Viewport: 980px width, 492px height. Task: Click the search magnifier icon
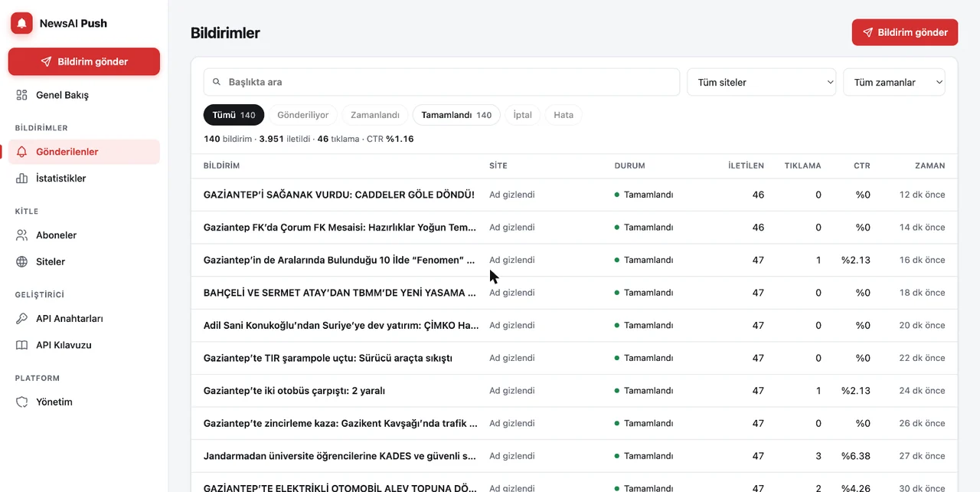tap(217, 82)
